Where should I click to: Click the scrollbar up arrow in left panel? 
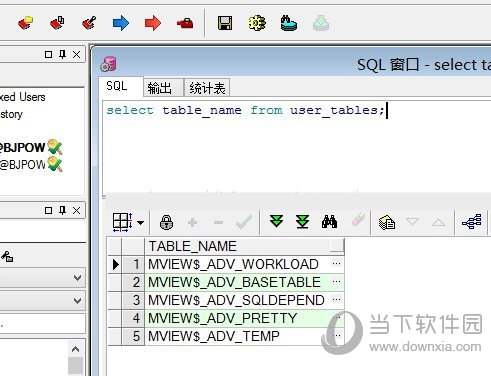coord(76,349)
